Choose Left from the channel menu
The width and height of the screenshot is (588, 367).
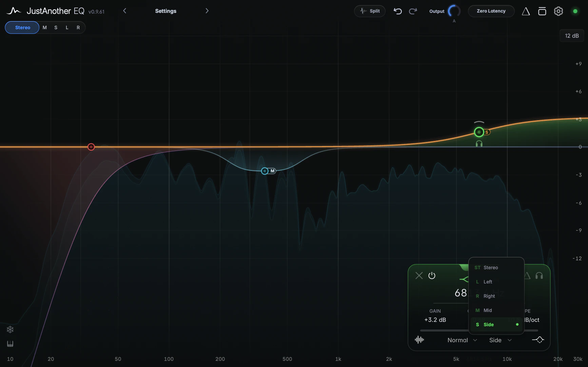pos(496,282)
